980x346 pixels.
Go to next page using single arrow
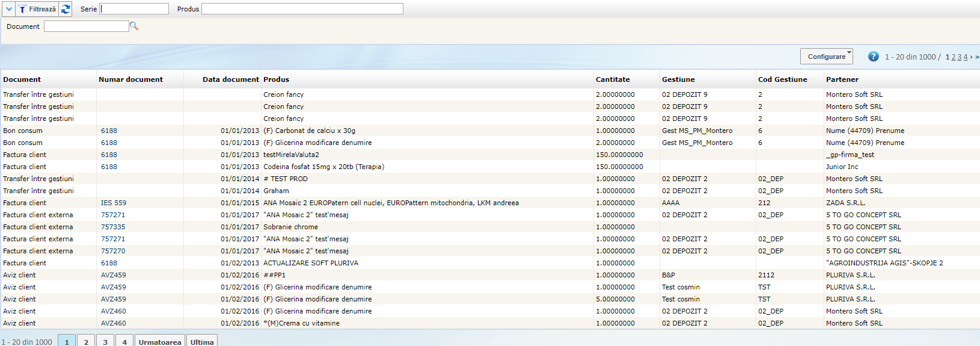971,57
